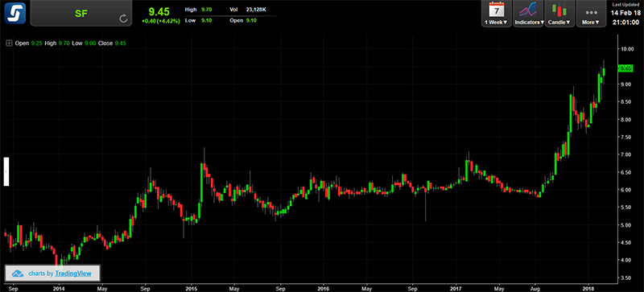644x292 pixels.
Task: Open the More options dropdown
Action: click(x=591, y=14)
